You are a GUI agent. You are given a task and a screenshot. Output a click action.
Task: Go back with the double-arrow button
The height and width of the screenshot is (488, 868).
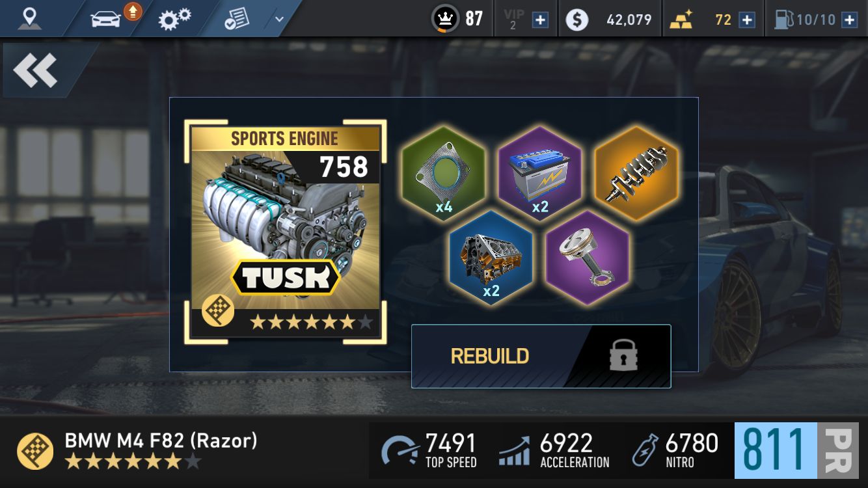point(35,70)
